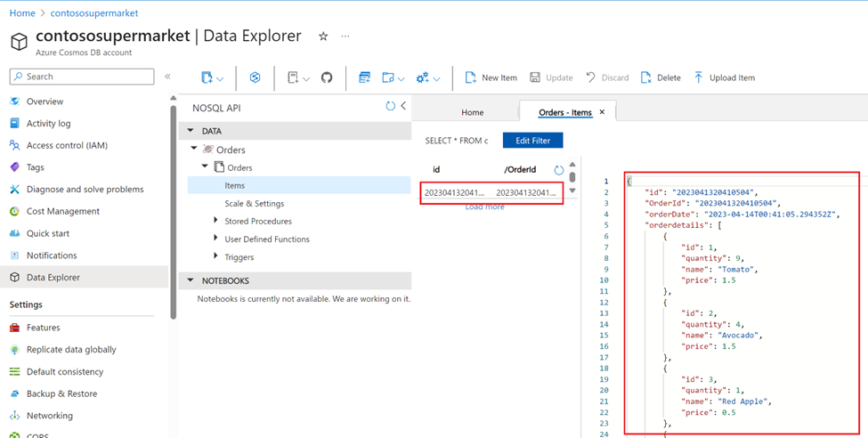The width and height of the screenshot is (868, 438).
Task: Click the New Item button
Action: point(491,78)
